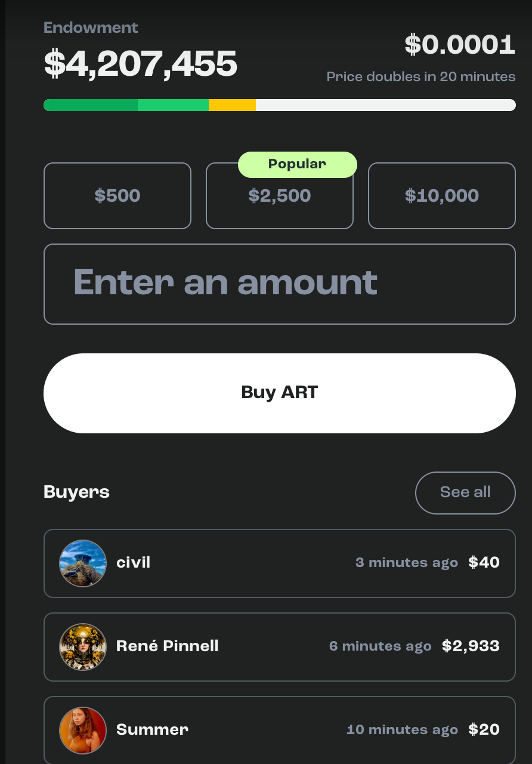The image size is (532, 764).
Task: Open the Summer buyer name
Action: (x=152, y=729)
